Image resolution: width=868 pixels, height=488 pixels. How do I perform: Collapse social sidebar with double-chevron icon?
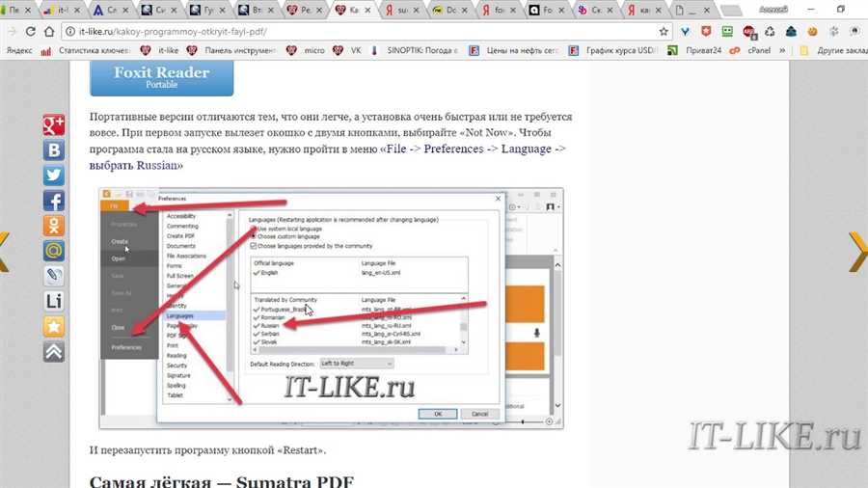pos(53,351)
